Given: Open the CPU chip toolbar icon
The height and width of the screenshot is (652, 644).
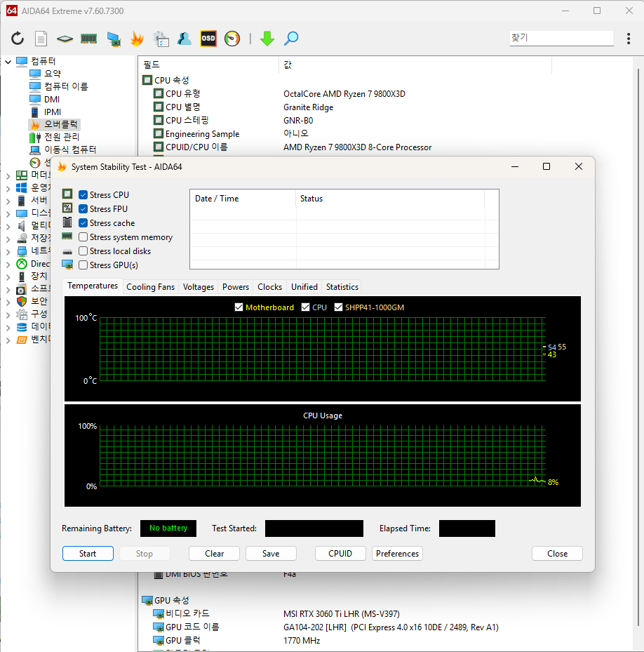Looking at the screenshot, I should [x=65, y=39].
